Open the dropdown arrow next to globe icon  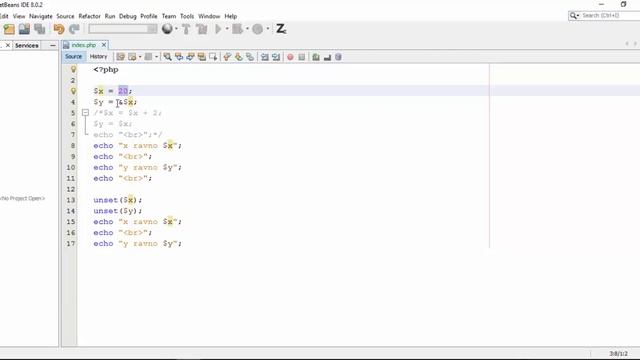(176, 29)
